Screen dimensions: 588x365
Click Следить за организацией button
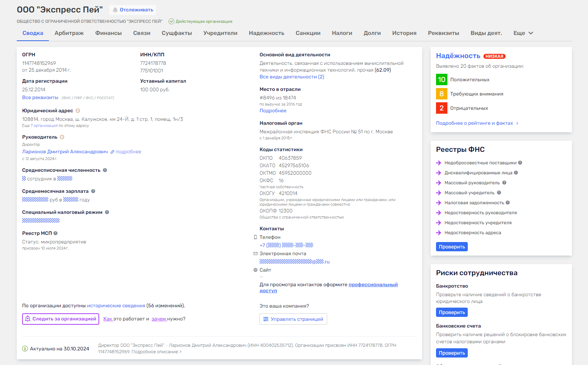point(61,319)
